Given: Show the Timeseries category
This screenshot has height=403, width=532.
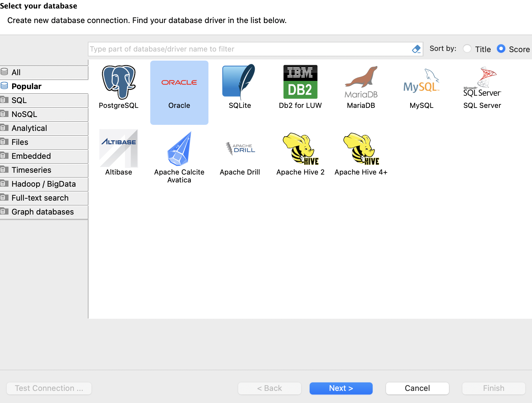Looking at the screenshot, I should 44,170.
